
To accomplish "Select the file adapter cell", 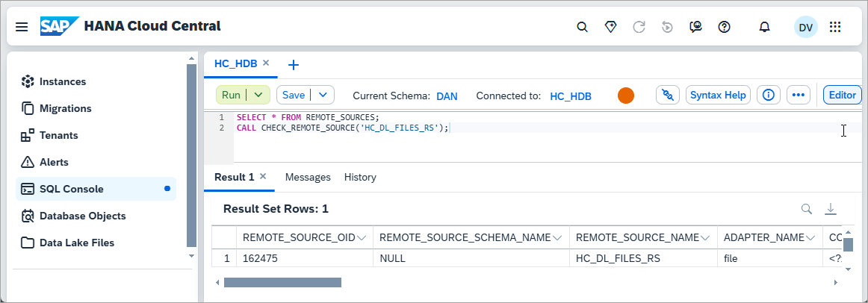I will (x=770, y=258).
